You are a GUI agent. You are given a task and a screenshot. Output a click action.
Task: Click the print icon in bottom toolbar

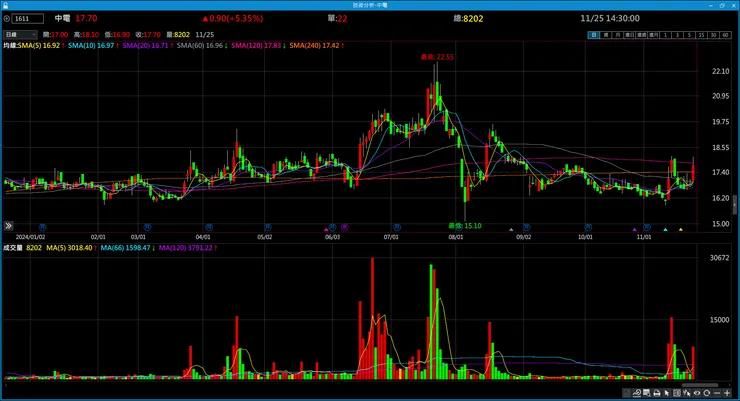(657, 393)
